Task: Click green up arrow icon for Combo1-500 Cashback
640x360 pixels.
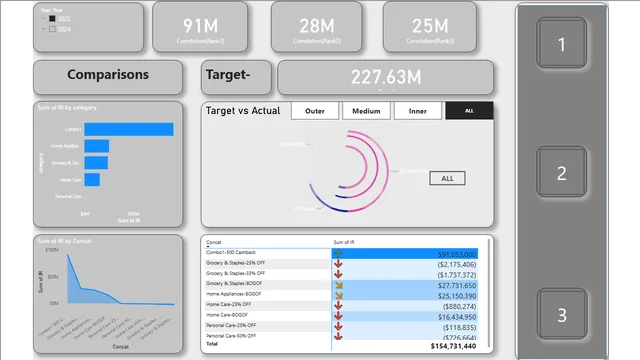Action: coord(338,253)
